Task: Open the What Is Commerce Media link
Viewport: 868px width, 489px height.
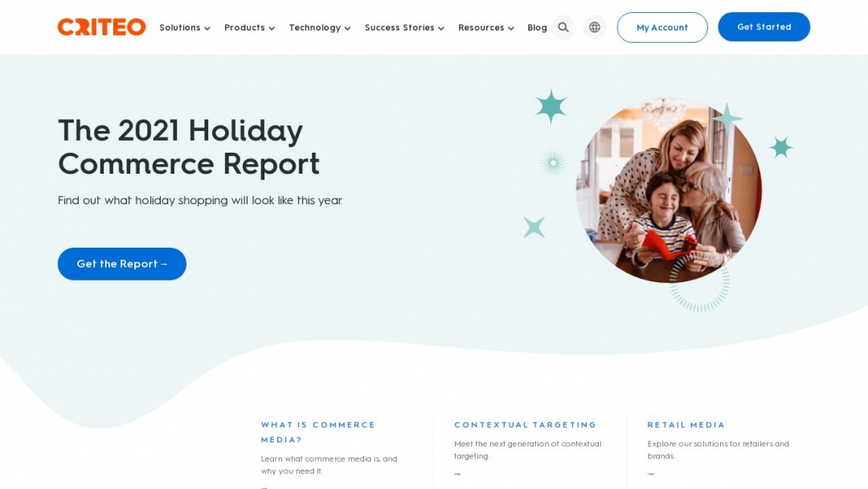Action: 317,430
